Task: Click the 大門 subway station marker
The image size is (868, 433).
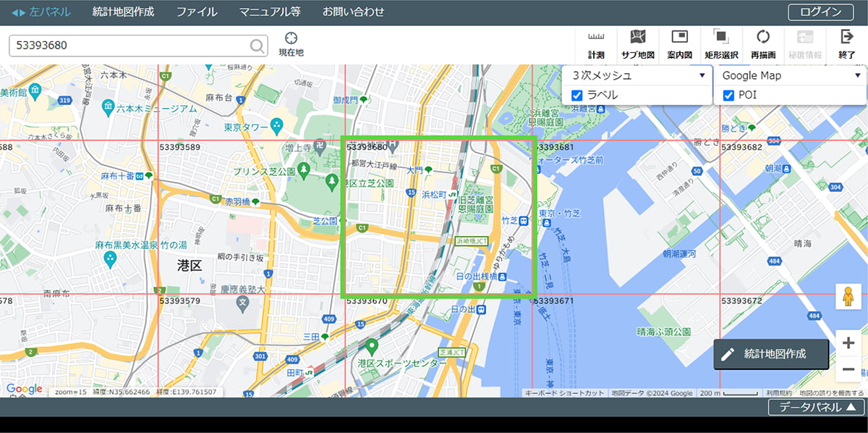Action: coord(428,170)
